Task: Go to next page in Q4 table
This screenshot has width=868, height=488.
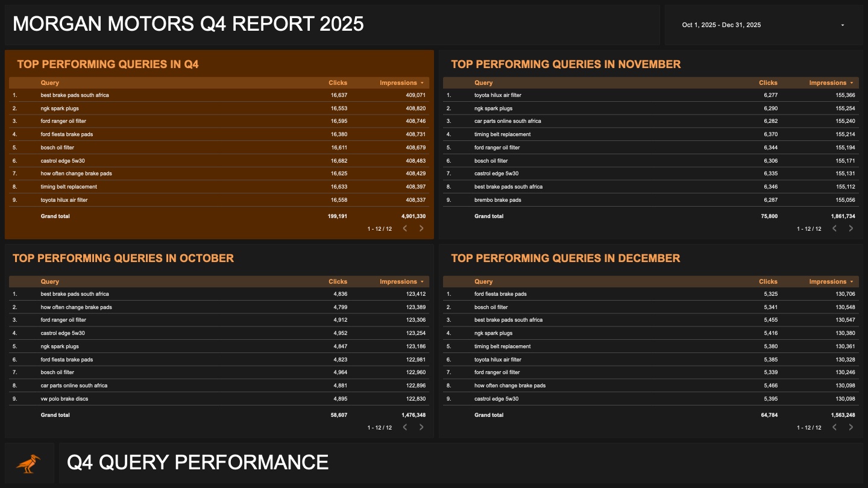Action: pyautogui.click(x=421, y=228)
